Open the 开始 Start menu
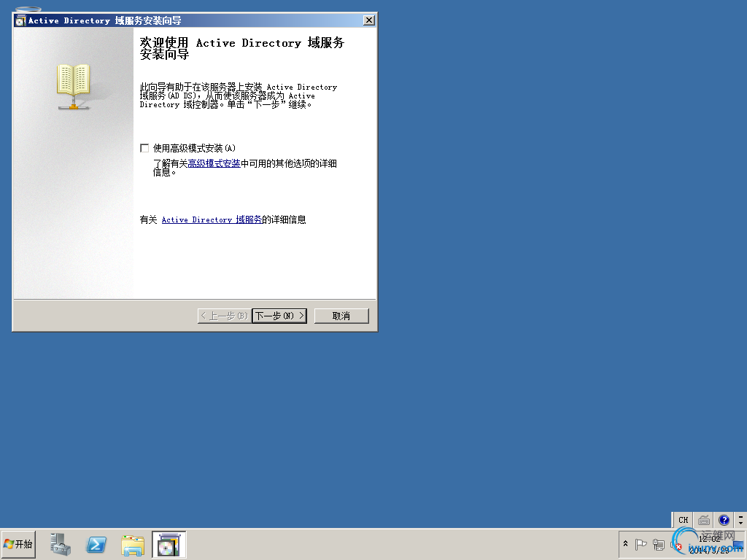The image size is (747, 560). click(x=18, y=544)
